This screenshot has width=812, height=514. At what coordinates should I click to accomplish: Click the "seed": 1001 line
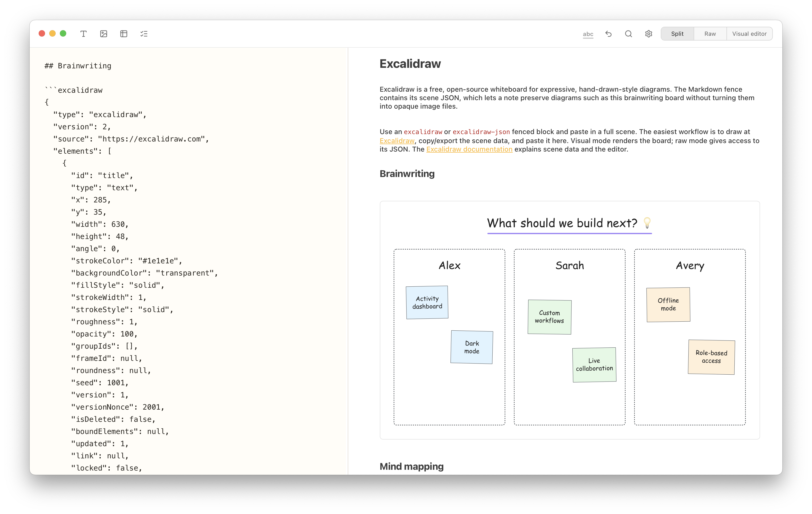100,383
